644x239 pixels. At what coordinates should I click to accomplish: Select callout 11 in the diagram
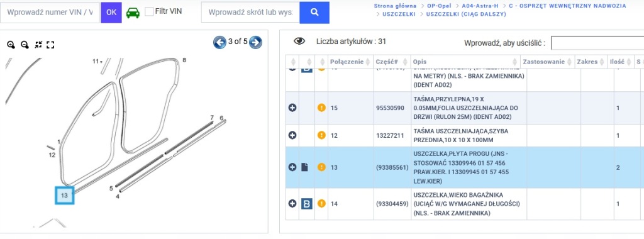[96, 61]
